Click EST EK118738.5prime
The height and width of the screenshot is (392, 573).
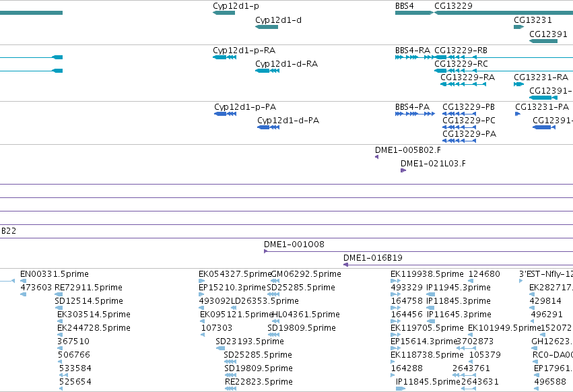pos(427,355)
